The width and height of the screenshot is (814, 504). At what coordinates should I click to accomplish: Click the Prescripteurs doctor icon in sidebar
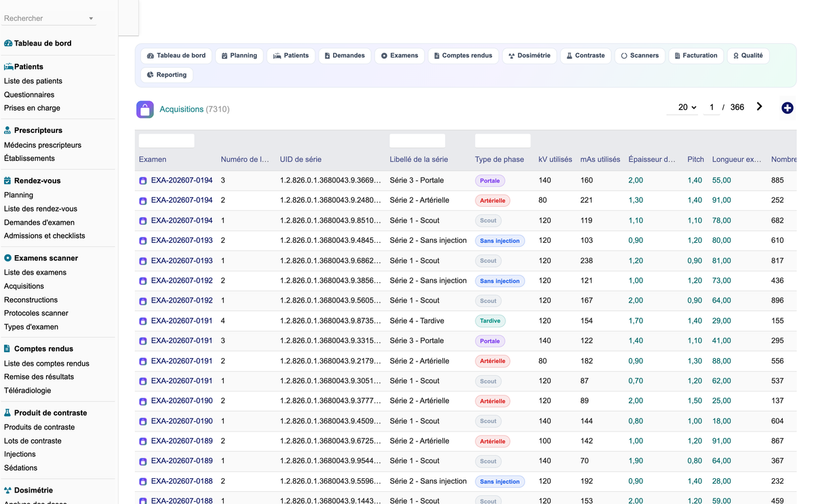tap(7, 130)
